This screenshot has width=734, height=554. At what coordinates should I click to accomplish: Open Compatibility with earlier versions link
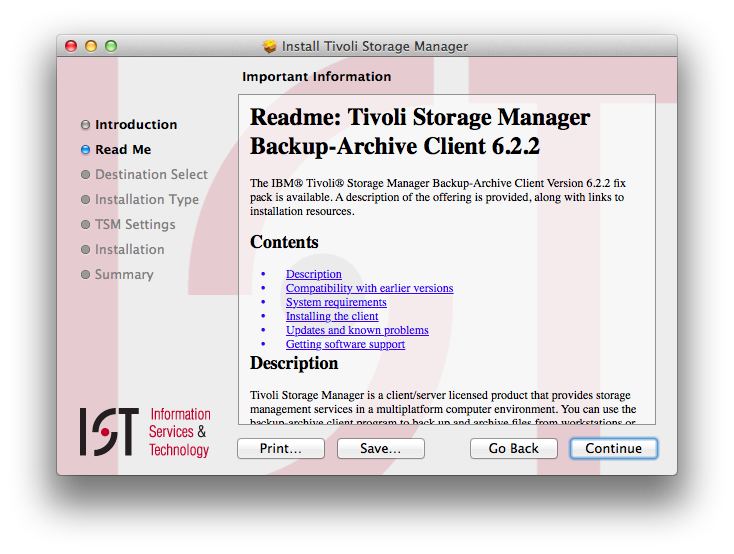(369, 288)
